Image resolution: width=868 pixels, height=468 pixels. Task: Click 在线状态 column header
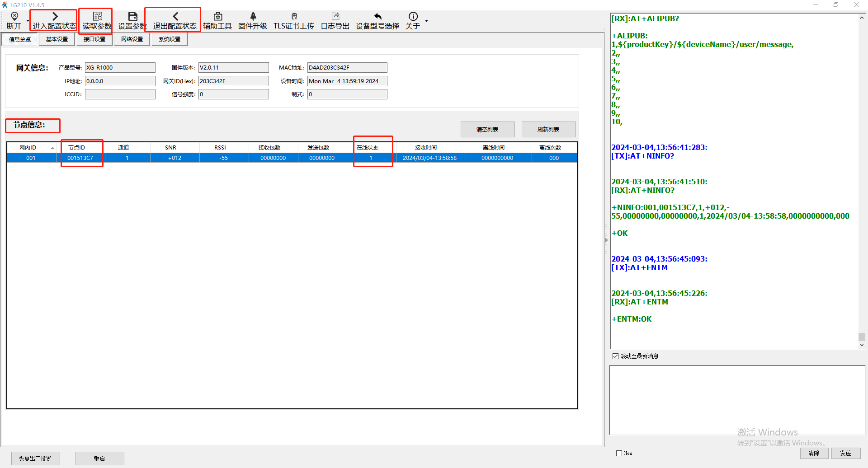click(x=371, y=148)
